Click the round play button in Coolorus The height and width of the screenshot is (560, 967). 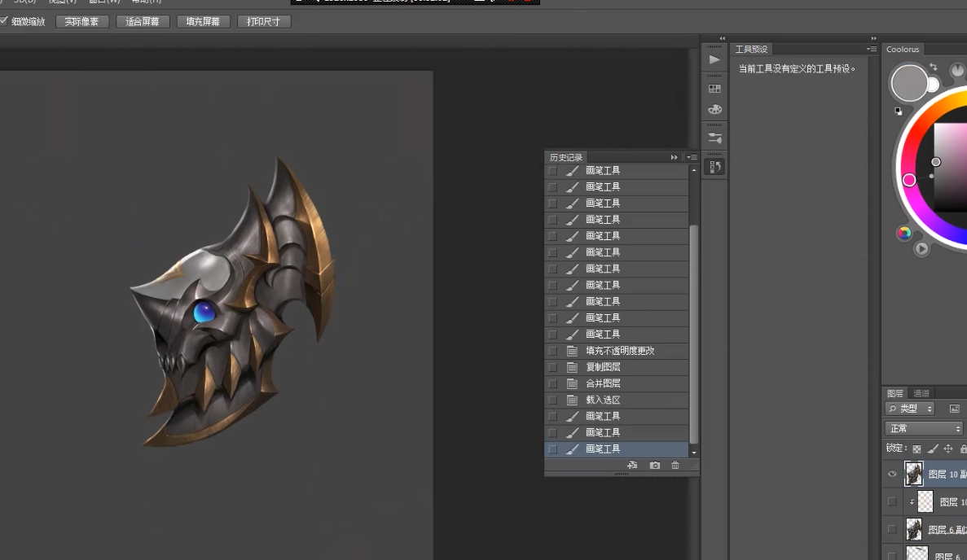(921, 249)
